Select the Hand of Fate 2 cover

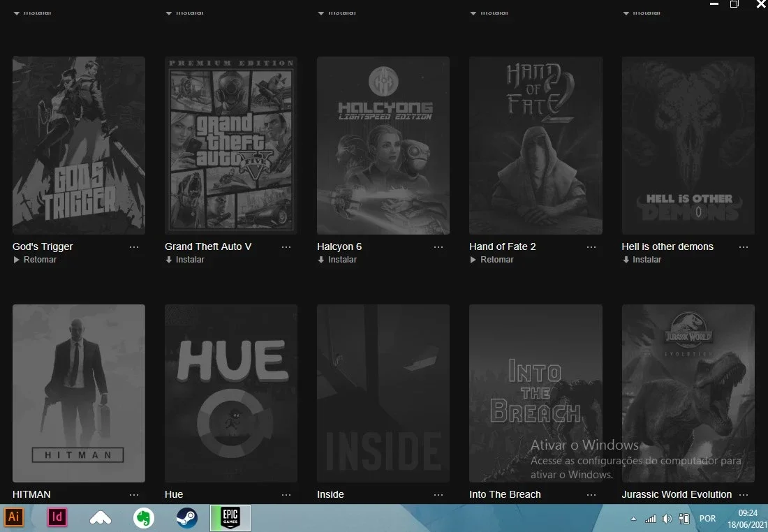pos(536,145)
